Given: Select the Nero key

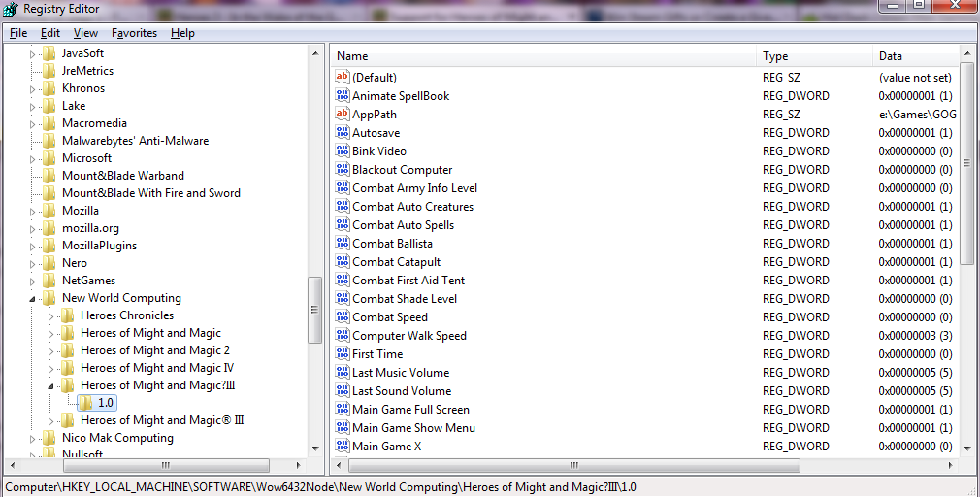Looking at the screenshot, I should [75, 263].
